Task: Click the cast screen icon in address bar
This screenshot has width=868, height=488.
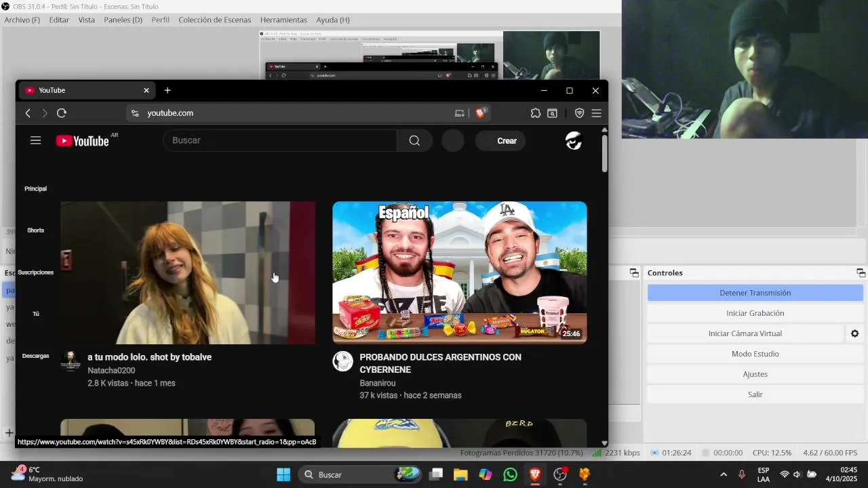Action: pyautogui.click(x=459, y=113)
